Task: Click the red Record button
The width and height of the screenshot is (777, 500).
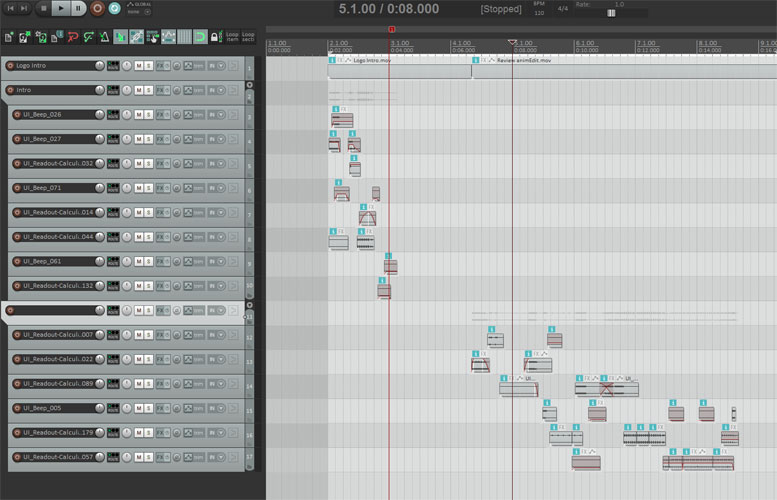Action: pyautogui.click(x=97, y=8)
